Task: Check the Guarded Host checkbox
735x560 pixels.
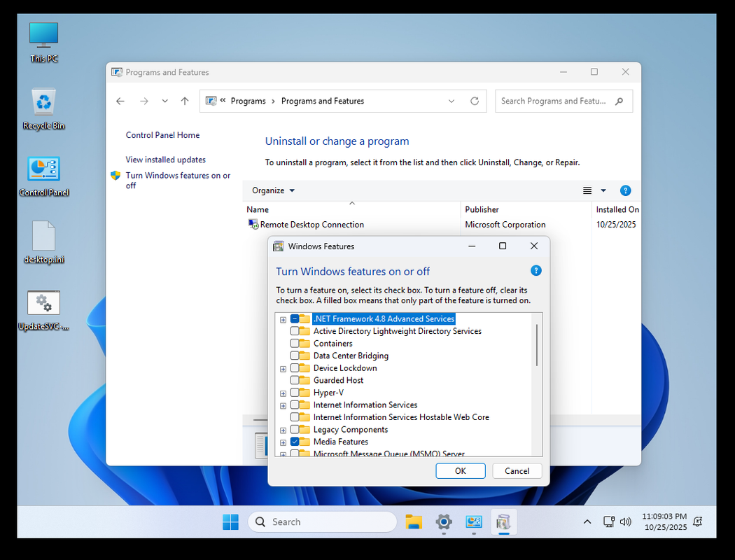Action: (295, 380)
